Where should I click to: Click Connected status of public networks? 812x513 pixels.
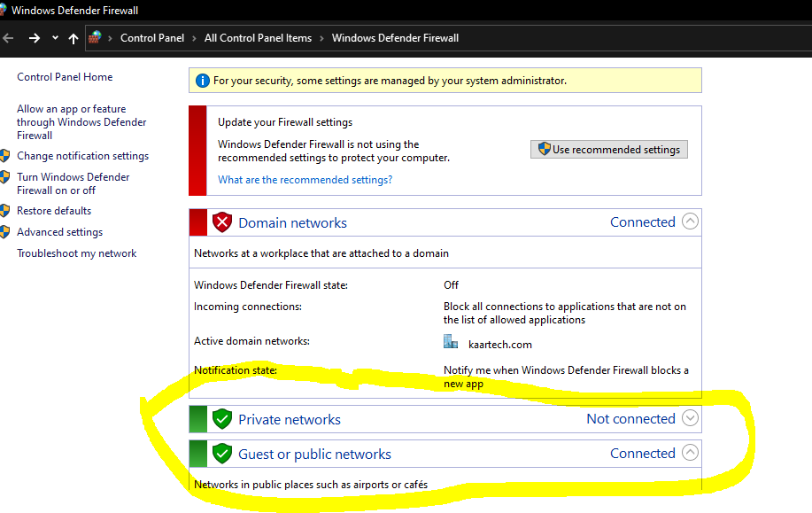coord(643,453)
